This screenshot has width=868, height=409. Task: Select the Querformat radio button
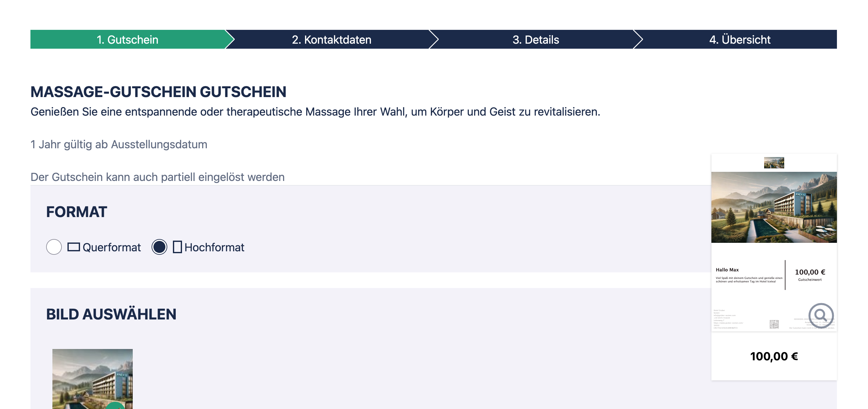point(54,247)
